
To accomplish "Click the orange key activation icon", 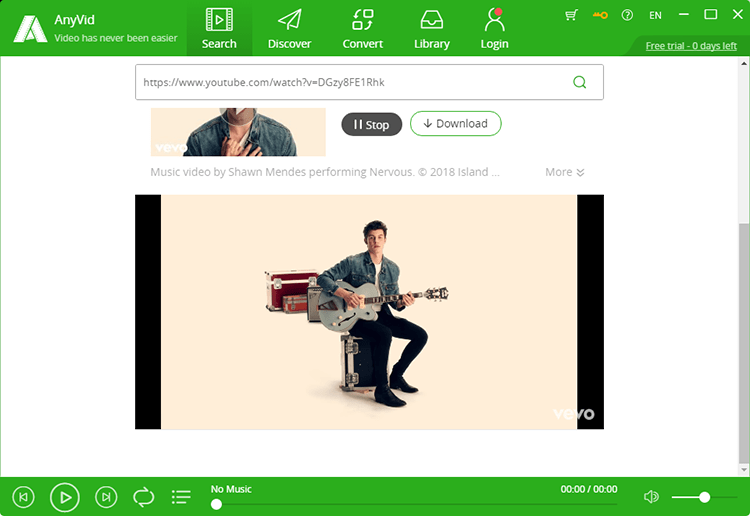I will point(600,15).
